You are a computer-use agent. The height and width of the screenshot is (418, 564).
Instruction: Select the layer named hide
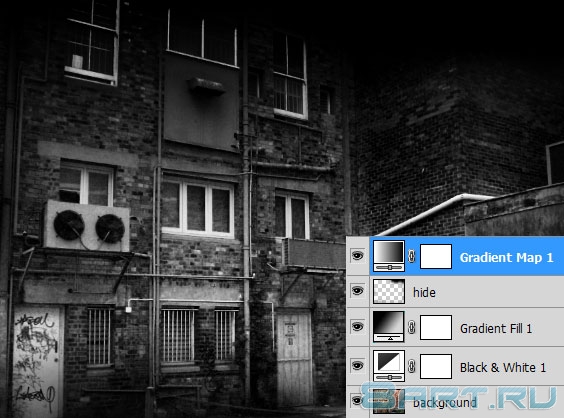424,292
